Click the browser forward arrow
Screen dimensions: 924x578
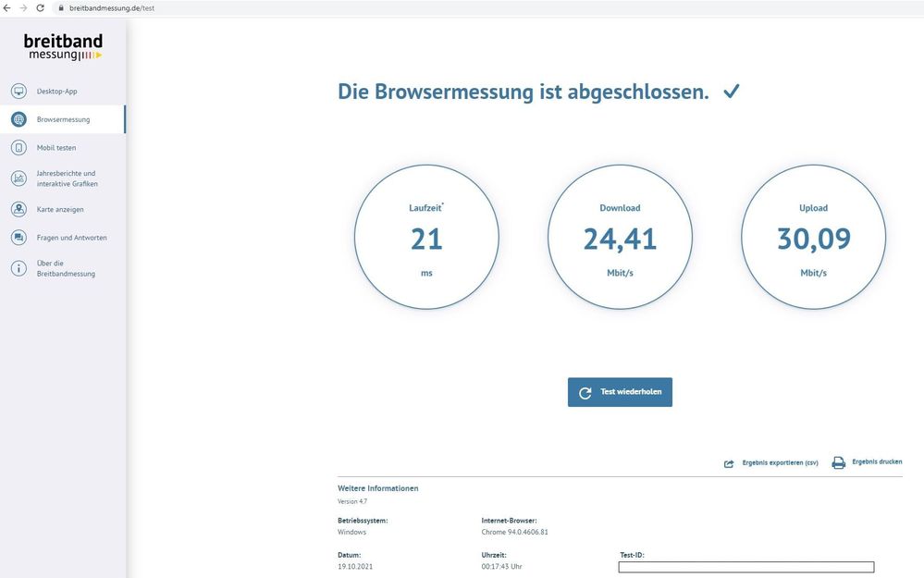click(x=23, y=8)
